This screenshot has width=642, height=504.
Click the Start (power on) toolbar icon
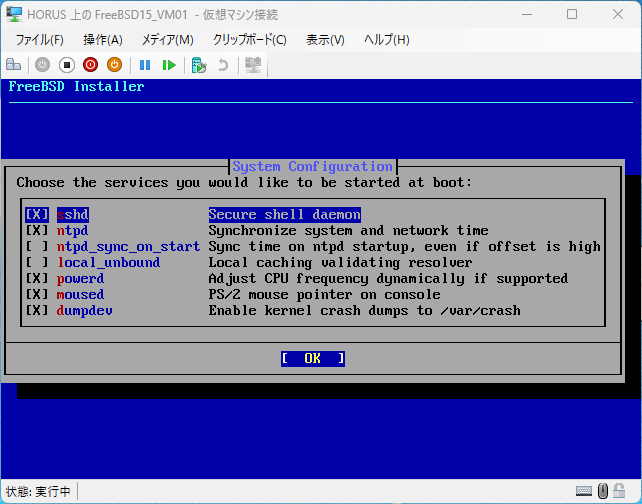(42, 65)
